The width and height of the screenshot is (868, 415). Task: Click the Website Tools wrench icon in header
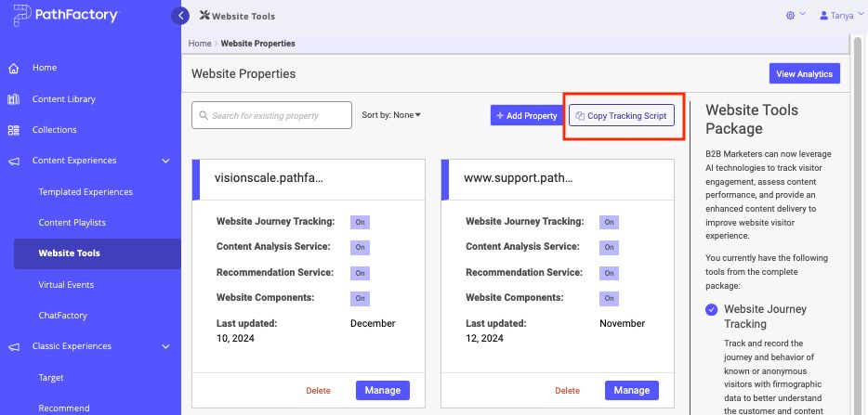[204, 16]
